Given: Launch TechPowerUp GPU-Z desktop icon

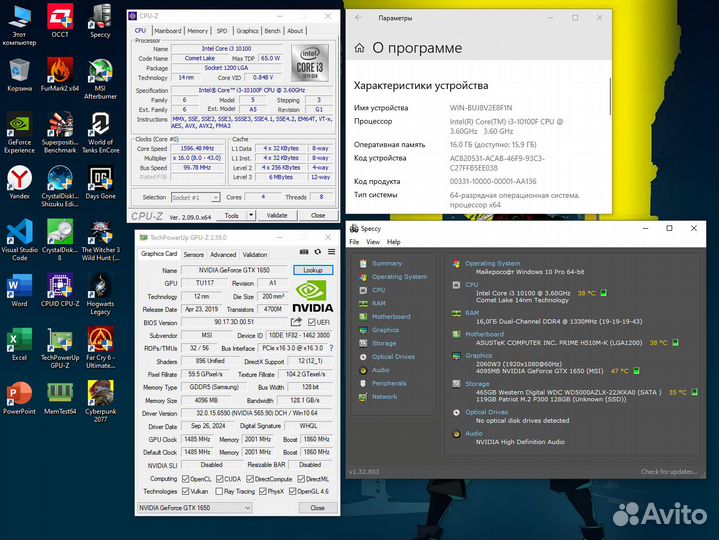Looking at the screenshot, I should pos(60,348).
